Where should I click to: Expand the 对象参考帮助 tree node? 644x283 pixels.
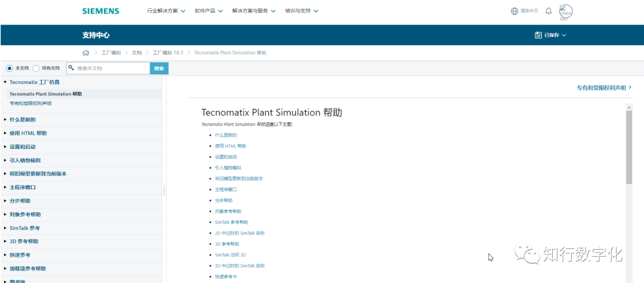pos(5,214)
